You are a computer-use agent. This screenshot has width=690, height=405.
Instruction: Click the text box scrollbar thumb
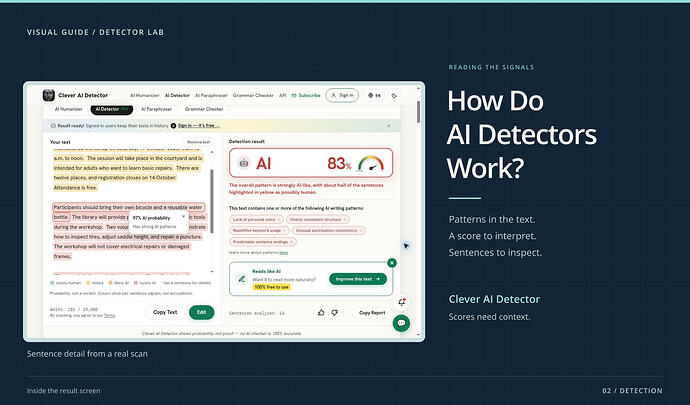tap(212, 201)
